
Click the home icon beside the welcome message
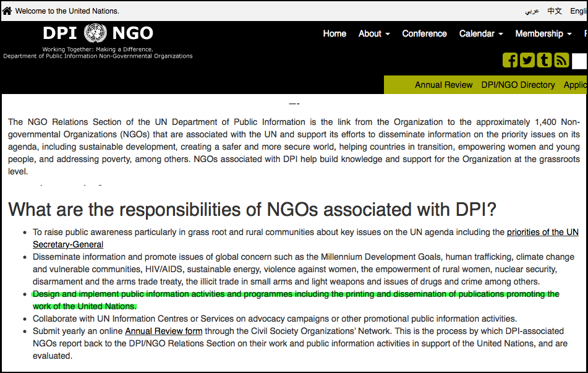tap(9, 11)
